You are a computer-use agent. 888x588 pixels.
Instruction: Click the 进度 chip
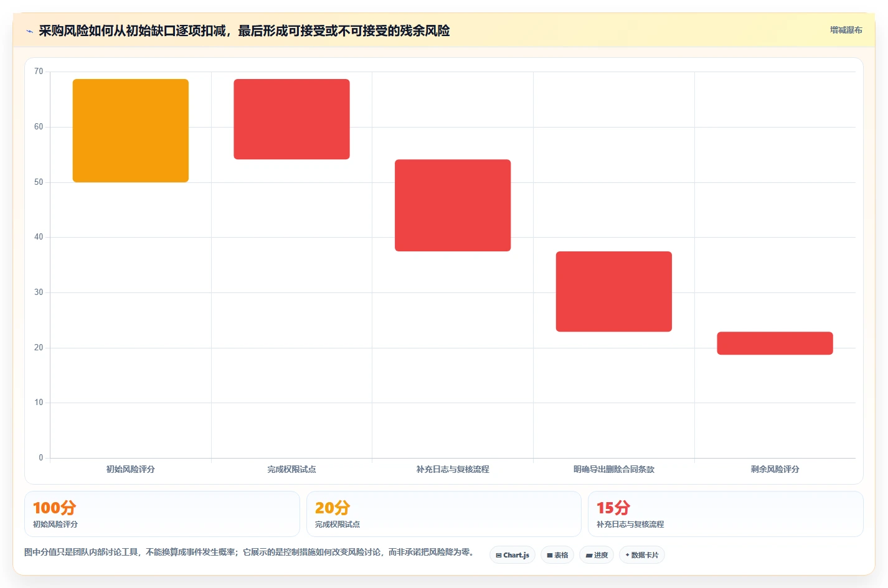point(597,555)
